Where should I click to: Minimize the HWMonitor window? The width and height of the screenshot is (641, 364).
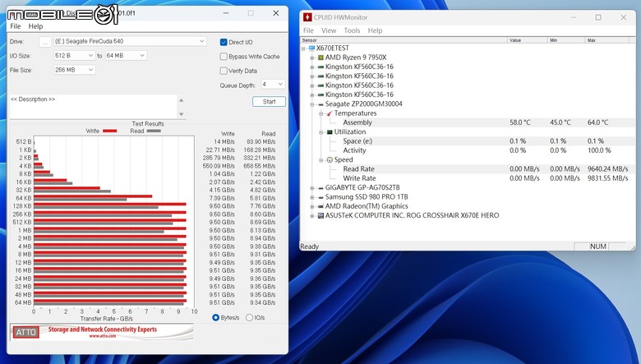(x=573, y=17)
